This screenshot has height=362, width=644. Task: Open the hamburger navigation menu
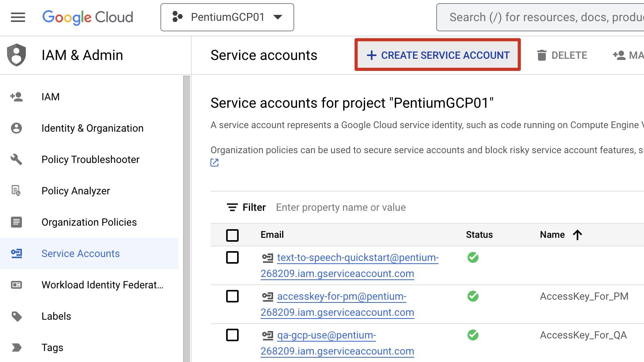pyautogui.click(x=18, y=17)
